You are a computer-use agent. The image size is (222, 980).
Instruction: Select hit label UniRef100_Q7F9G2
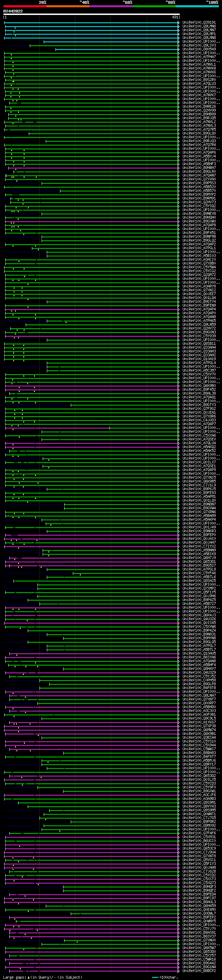pyautogui.click(x=199, y=408)
